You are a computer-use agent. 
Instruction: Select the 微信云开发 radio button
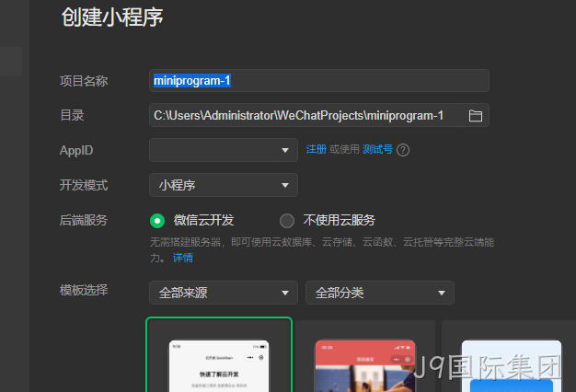(x=157, y=221)
